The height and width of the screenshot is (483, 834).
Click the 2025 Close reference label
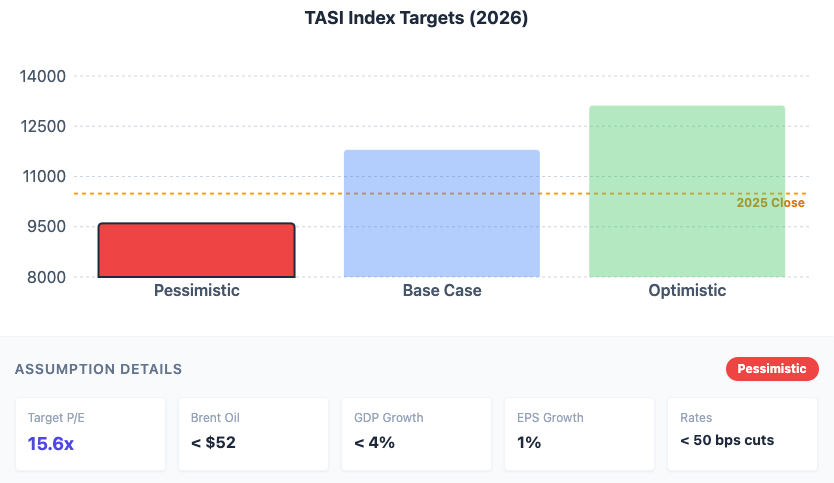[x=770, y=203]
